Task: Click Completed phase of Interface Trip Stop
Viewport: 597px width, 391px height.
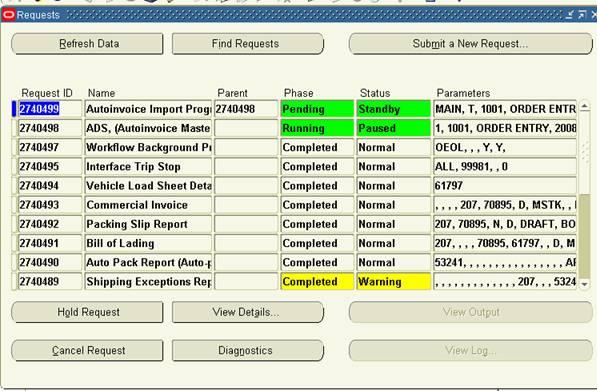Action: [x=317, y=167]
